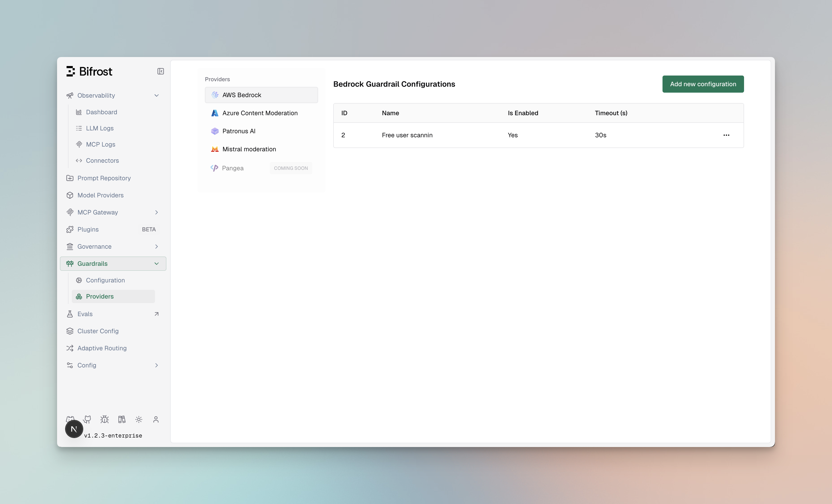Open Configuration under Guardrails
The image size is (832, 504).
tap(105, 280)
